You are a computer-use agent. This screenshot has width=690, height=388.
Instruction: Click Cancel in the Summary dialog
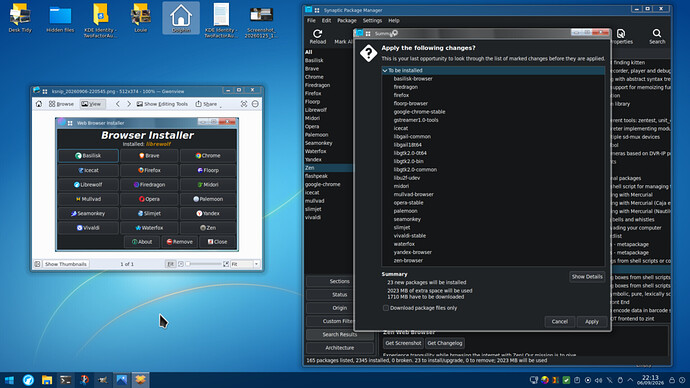click(560, 322)
